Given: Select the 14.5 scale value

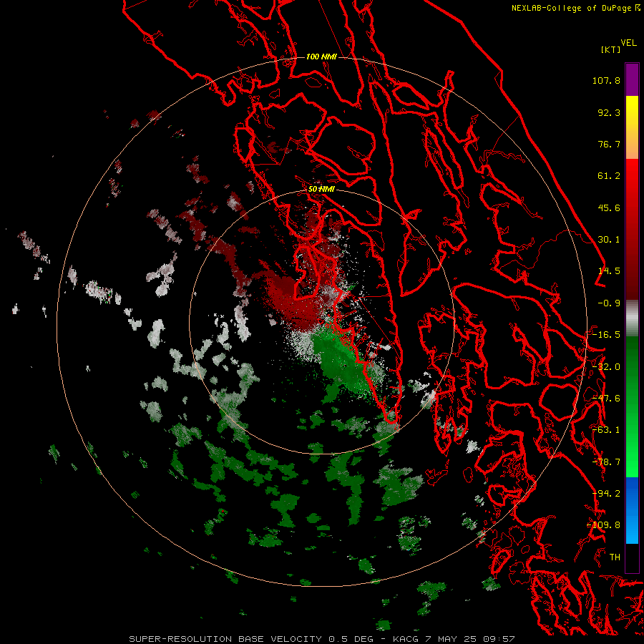Looking at the screenshot, I should (609, 271).
